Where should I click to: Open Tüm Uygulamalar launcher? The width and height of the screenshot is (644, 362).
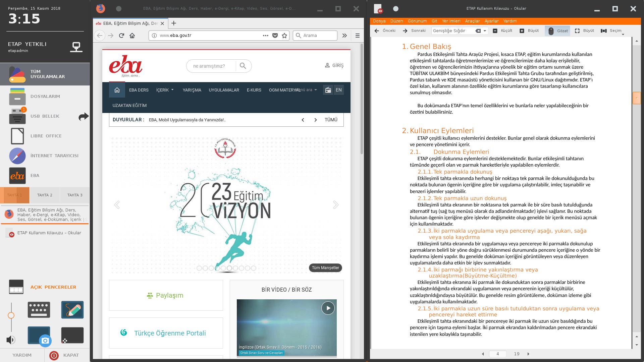[x=45, y=74]
